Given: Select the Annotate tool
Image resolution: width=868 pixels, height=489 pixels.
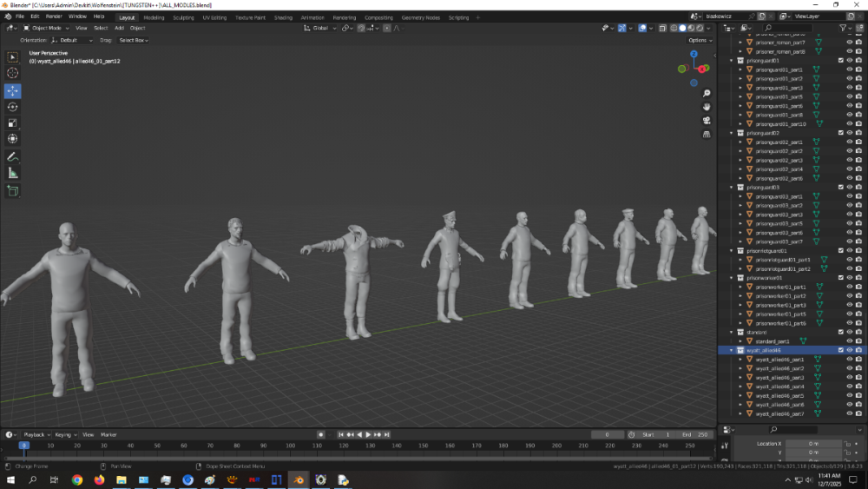Looking at the screenshot, I should [12, 157].
